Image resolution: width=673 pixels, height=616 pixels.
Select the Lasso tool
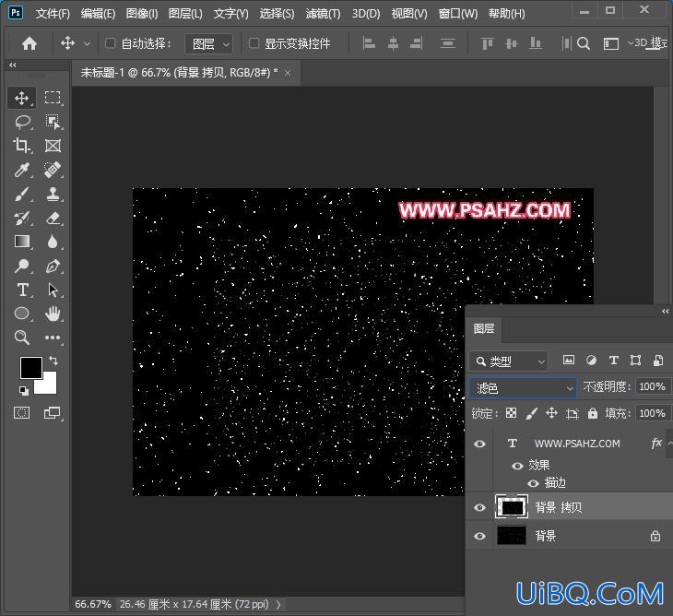pos(22,122)
